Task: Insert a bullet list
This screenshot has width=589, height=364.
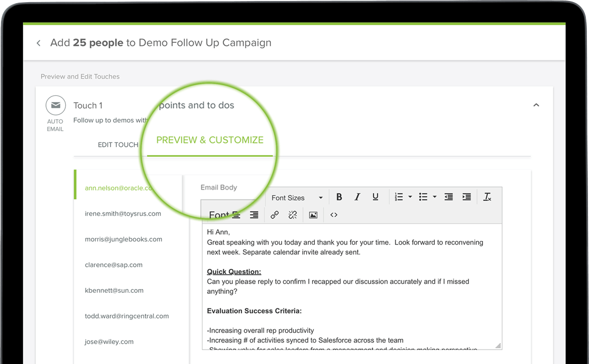Action: (x=424, y=197)
